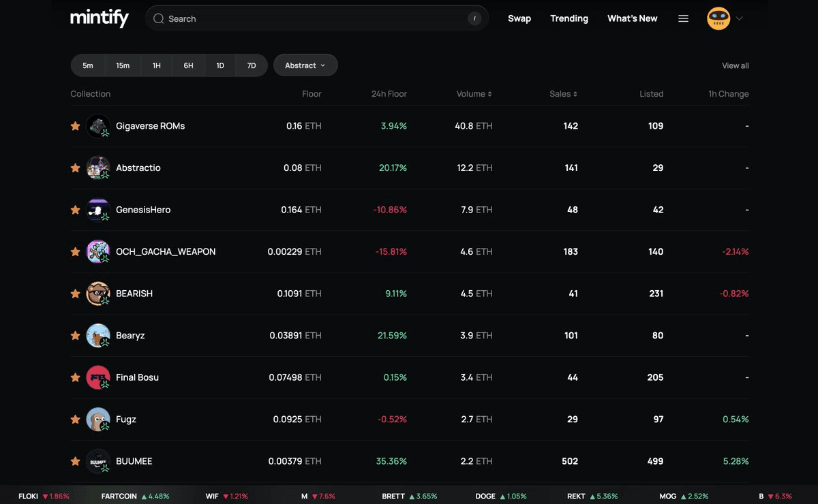The height and width of the screenshot is (504, 818).
Task: Click Bearyz collection avatar
Action: (98, 335)
